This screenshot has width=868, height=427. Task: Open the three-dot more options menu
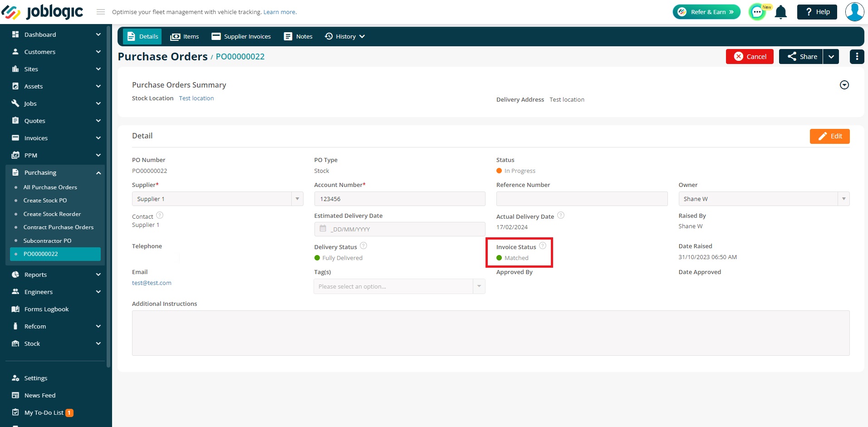coord(857,57)
